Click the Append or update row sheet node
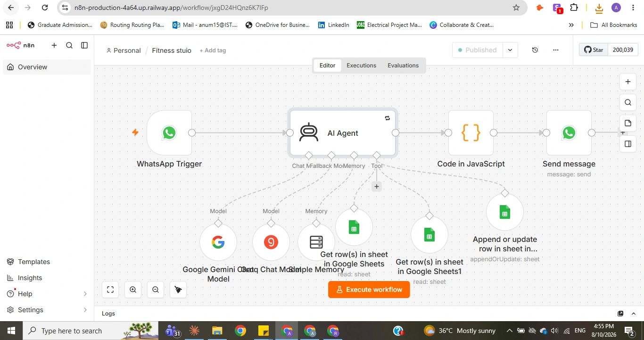Viewport: 644px width, 340px height. [505, 212]
